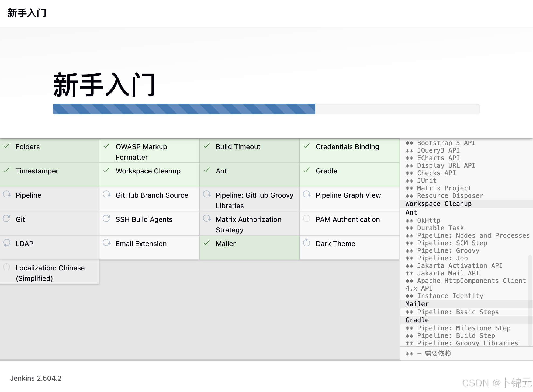Click the checkmark icon beside Mailer
The height and width of the screenshot is (392, 533).
click(x=207, y=243)
